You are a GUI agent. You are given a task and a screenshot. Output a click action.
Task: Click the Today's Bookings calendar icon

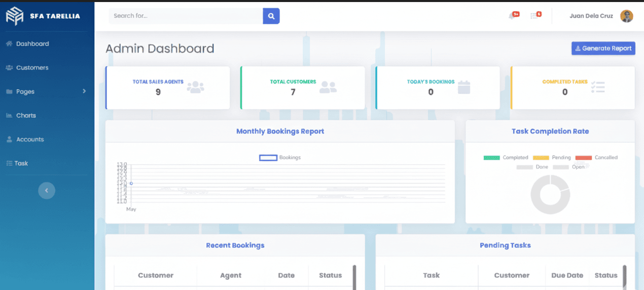464,87
